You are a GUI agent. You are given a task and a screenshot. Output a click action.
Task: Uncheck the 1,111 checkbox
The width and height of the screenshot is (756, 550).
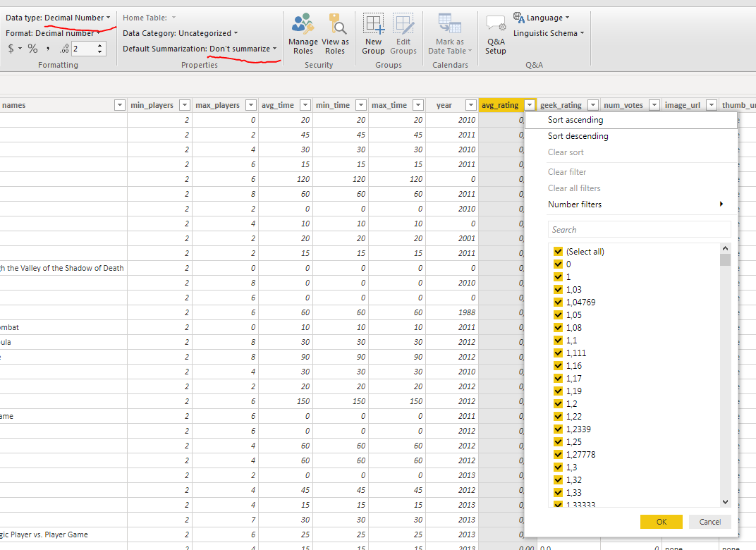click(x=559, y=353)
